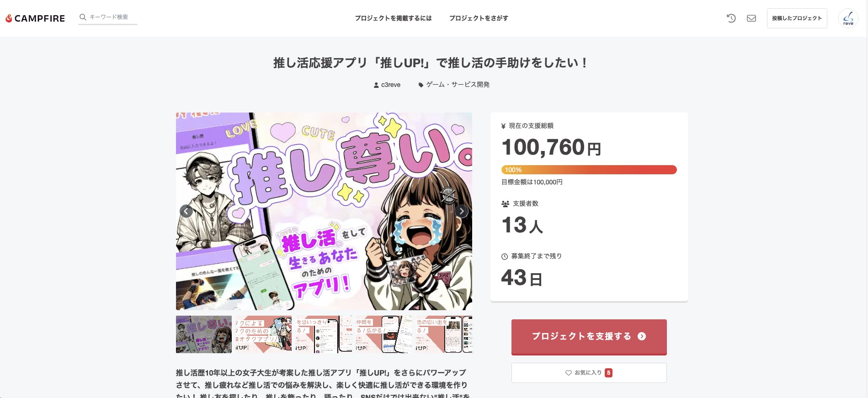
Task: Toggle the お気に入り favorite button
Action: (x=589, y=373)
